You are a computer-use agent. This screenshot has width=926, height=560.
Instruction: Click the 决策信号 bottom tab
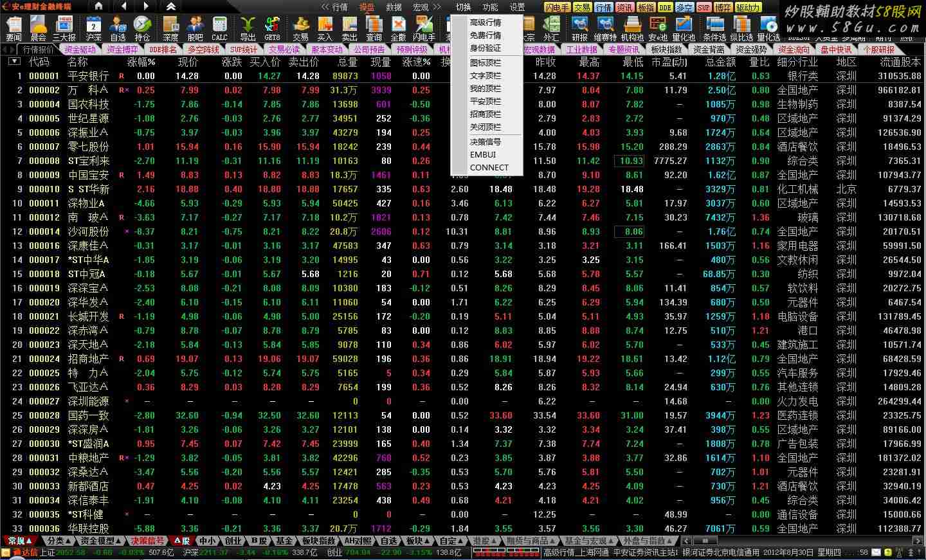[147, 541]
